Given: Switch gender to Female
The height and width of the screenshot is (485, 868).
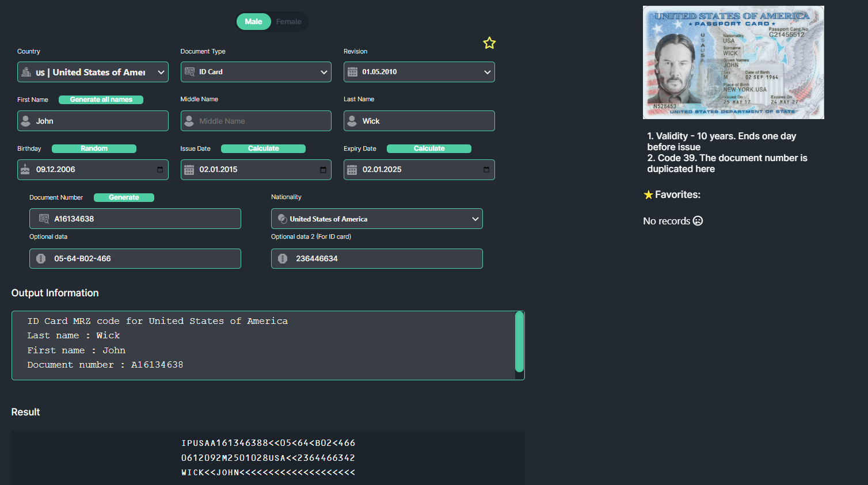Looking at the screenshot, I should 288,22.
